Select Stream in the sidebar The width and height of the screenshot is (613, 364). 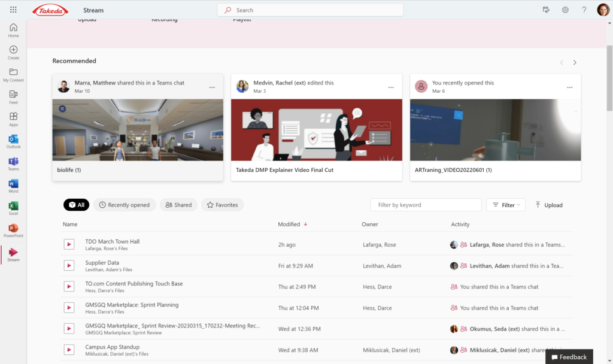click(13, 254)
